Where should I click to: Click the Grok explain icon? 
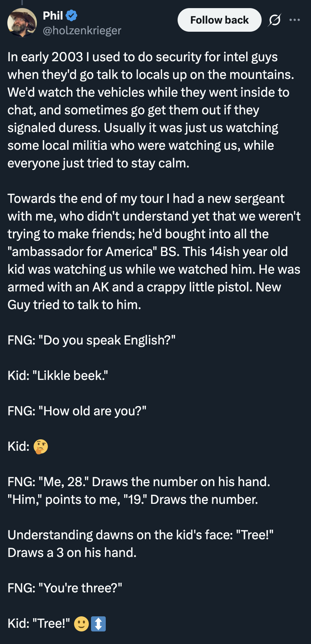pos(274,20)
